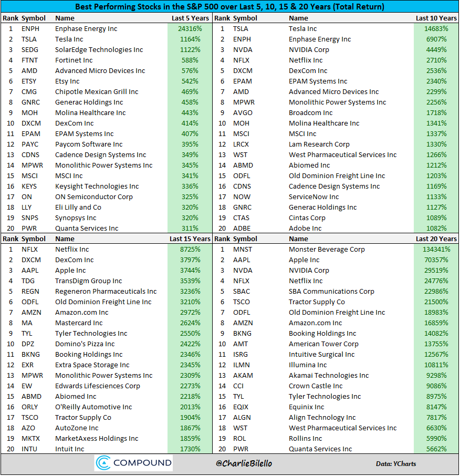Click Akamai Technologies Inc name
Viewport: 460px width, 476px height.
pos(329,376)
